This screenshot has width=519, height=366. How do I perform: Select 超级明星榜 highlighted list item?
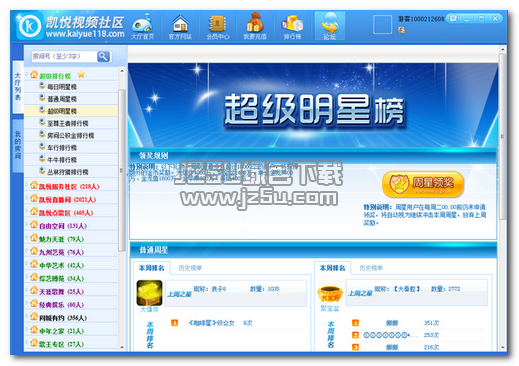point(71,111)
